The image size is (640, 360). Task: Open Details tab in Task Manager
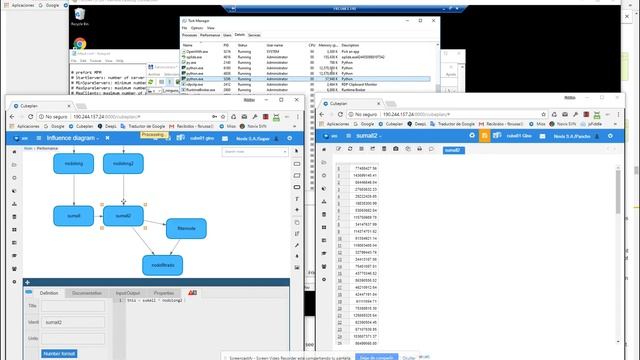tap(240, 35)
